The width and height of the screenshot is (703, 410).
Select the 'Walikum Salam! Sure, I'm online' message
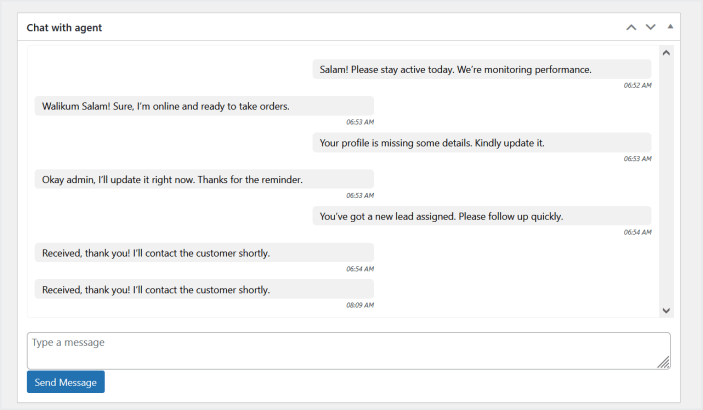pyautogui.click(x=204, y=106)
